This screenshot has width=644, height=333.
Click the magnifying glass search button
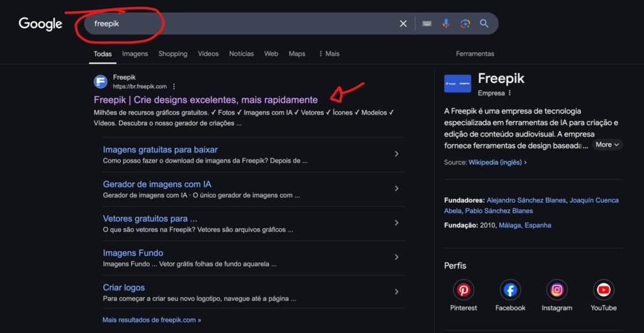pyautogui.click(x=484, y=23)
